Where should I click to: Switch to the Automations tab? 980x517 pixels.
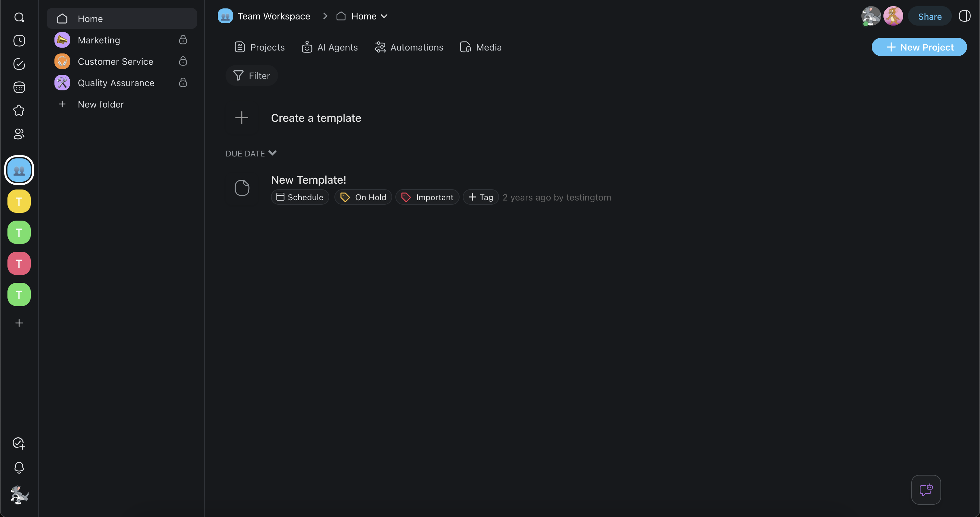coord(409,48)
